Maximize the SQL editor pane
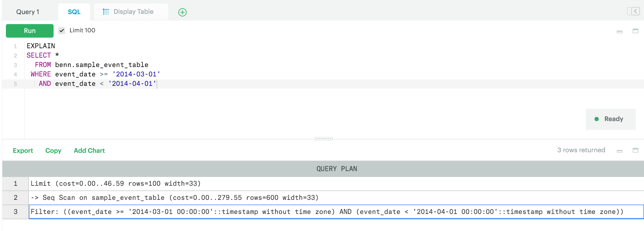This screenshot has width=644, height=231. (x=635, y=31)
